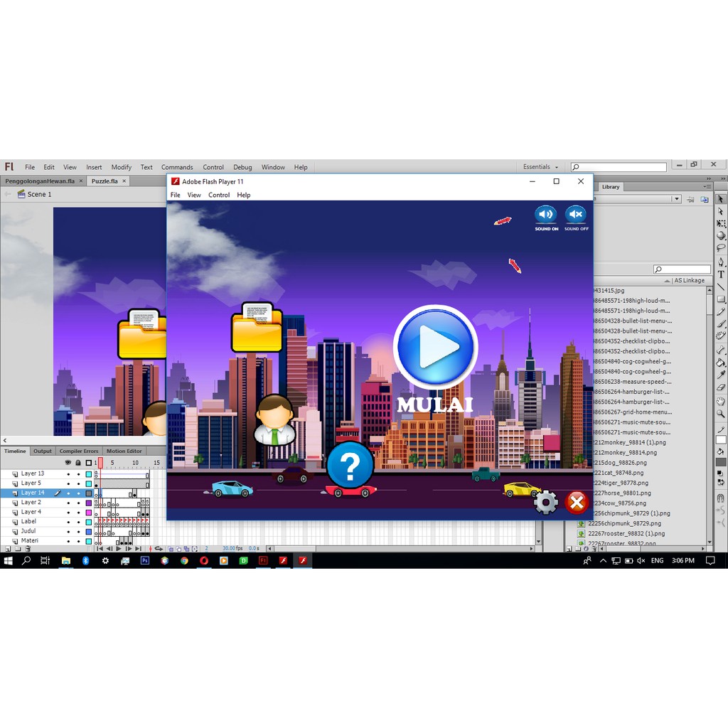This screenshot has width=728, height=728.
Task: Toggle lock dot for Layer 2
Action: (x=78, y=503)
